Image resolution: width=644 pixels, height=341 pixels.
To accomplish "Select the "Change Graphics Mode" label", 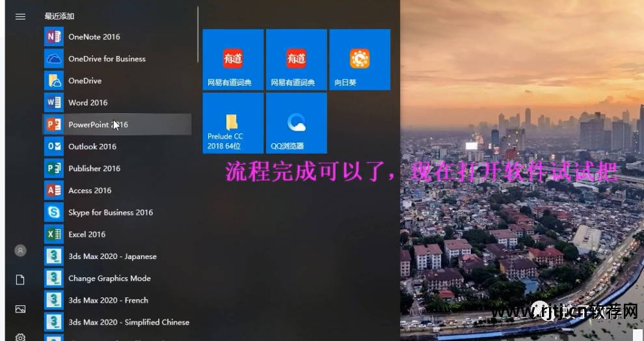I will (110, 279).
